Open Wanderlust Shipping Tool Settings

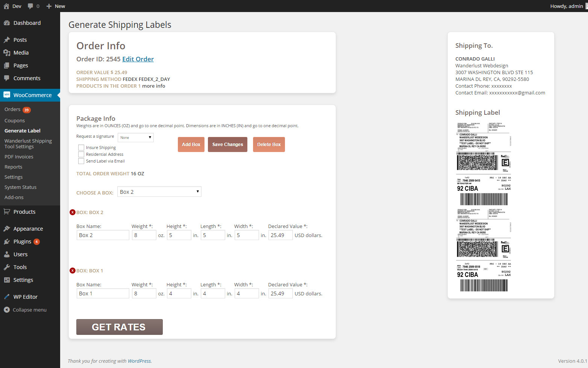click(28, 144)
